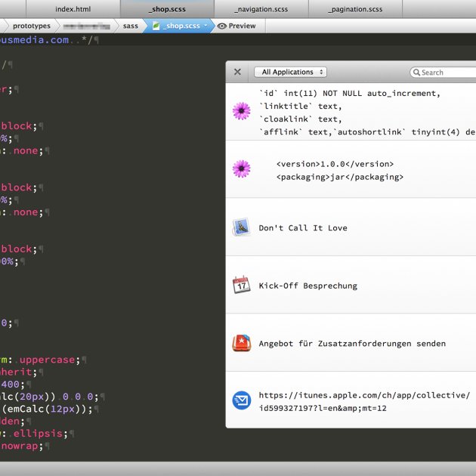Click the red Wunderlist icon beside Angebot entry
The width and height of the screenshot is (476, 476).
(x=241, y=343)
